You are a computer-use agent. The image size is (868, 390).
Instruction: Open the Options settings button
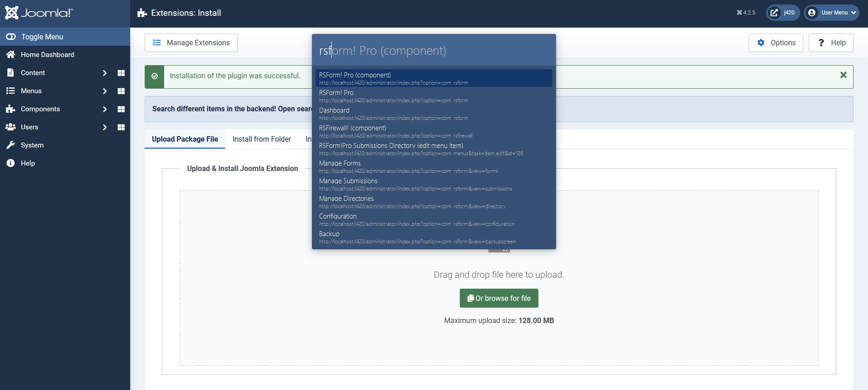(776, 43)
